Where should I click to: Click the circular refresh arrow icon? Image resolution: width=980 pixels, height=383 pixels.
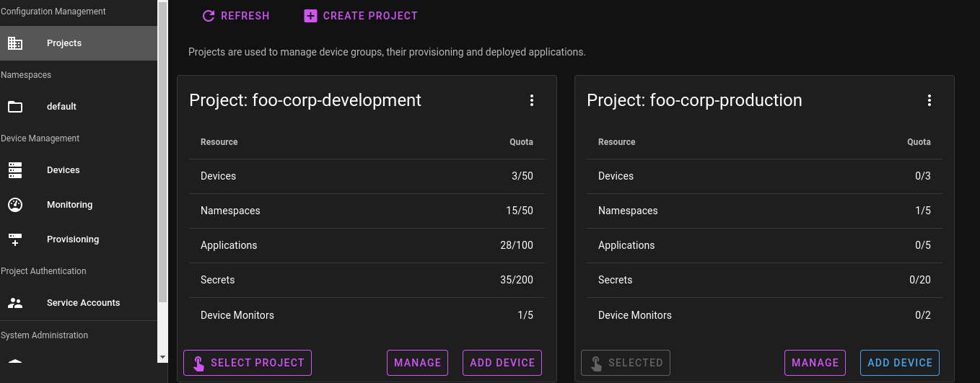[209, 16]
